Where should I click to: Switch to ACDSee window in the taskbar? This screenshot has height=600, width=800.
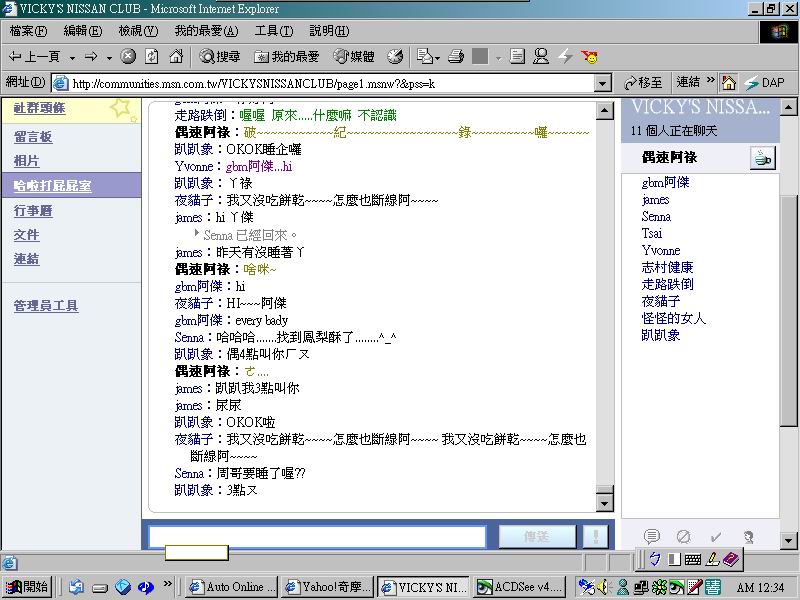(519, 587)
